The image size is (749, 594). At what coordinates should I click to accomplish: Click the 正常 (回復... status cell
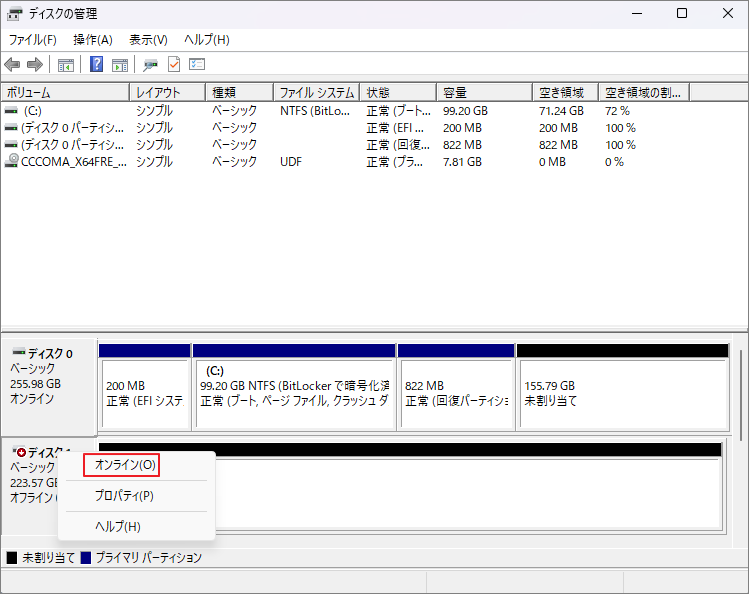tap(397, 145)
